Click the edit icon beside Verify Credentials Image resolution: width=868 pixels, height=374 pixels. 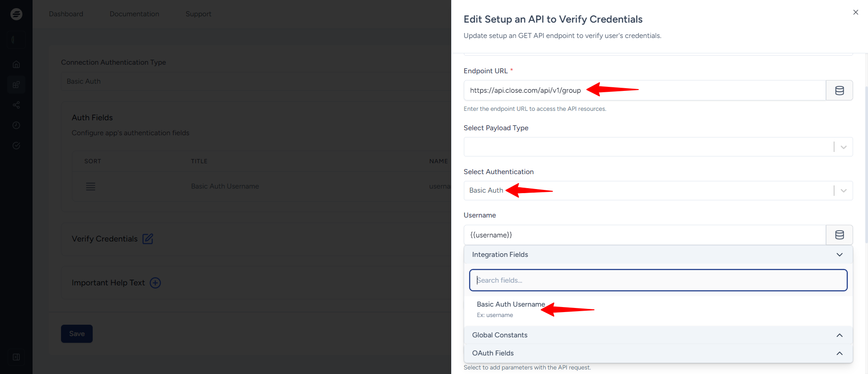tap(148, 239)
